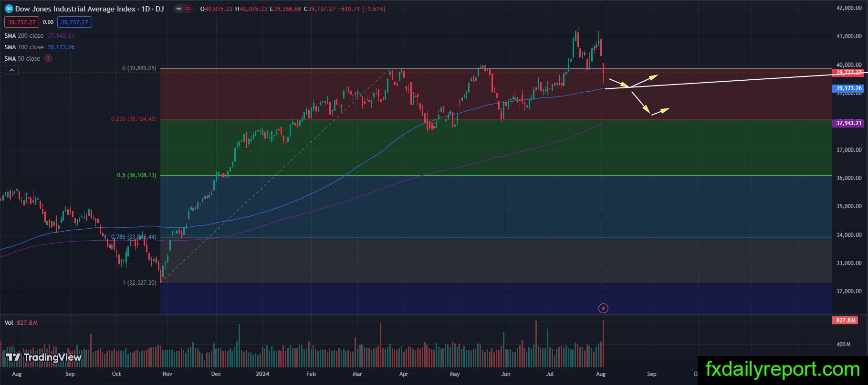
Task: Click the open price value O40,075.33
Action: (217, 9)
